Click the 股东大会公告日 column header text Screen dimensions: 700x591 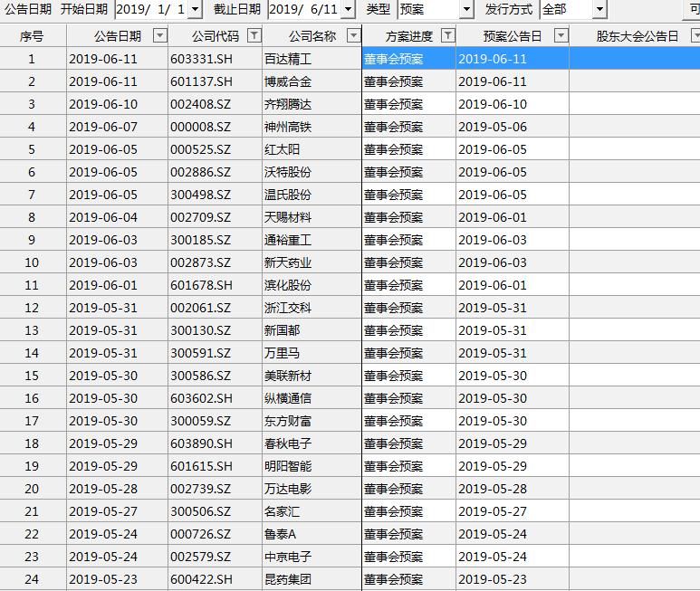click(x=637, y=36)
